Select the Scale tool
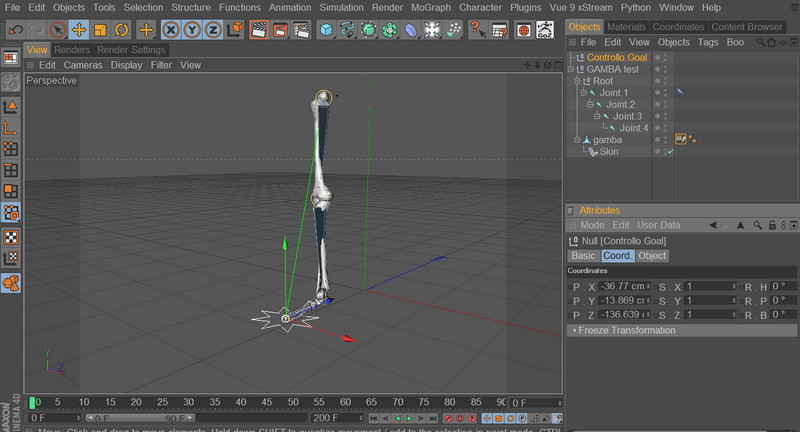Screen dimensions: 800x432 (x=100, y=30)
